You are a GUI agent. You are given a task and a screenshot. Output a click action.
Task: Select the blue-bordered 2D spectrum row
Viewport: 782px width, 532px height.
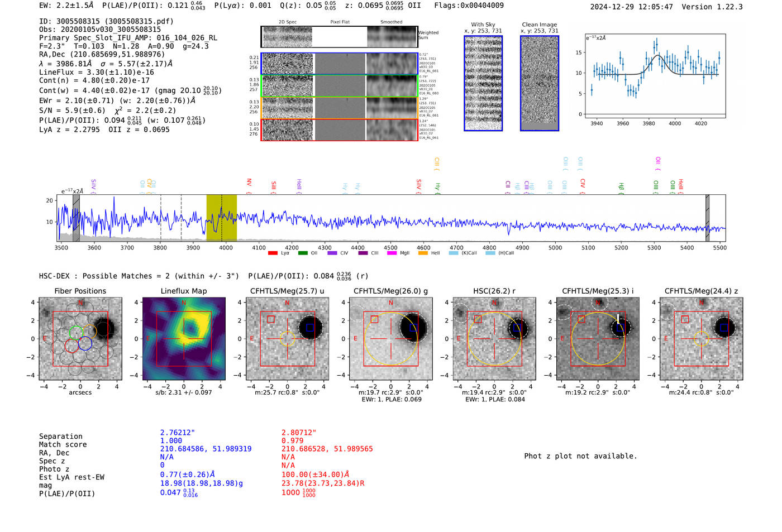click(x=339, y=64)
